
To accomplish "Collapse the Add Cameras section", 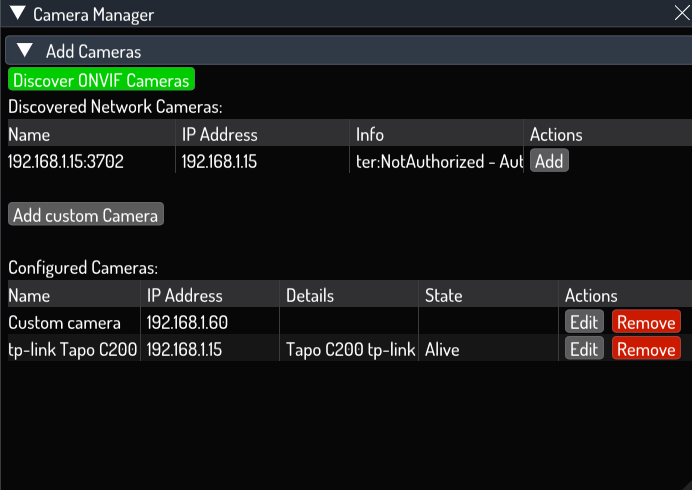I will point(25,50).
